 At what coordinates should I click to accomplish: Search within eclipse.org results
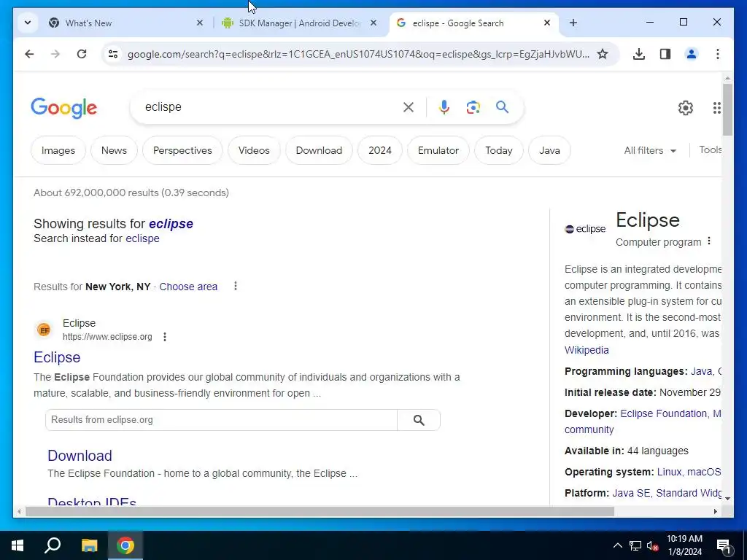[419, 420]
